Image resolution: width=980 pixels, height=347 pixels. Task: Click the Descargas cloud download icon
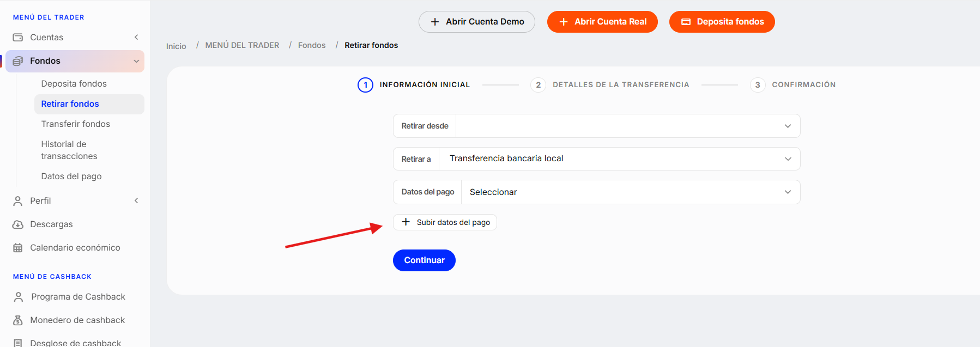18,224
